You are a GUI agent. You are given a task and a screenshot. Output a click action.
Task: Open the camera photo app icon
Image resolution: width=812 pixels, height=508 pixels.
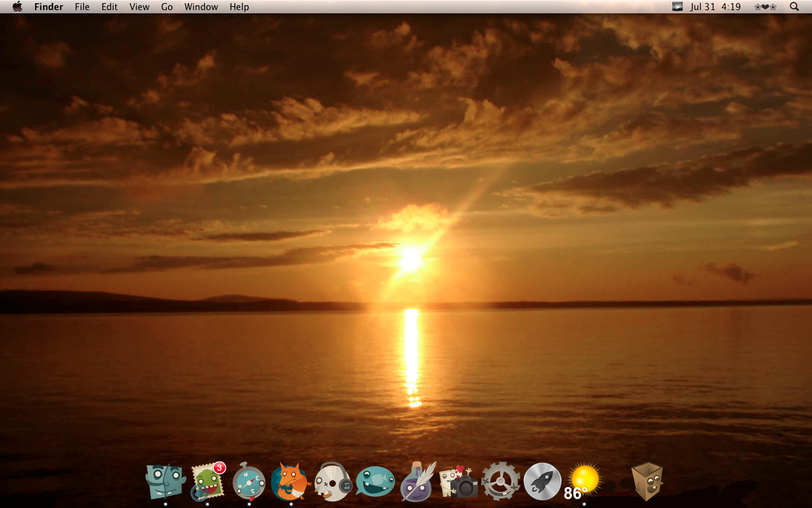tap(459, 483)
